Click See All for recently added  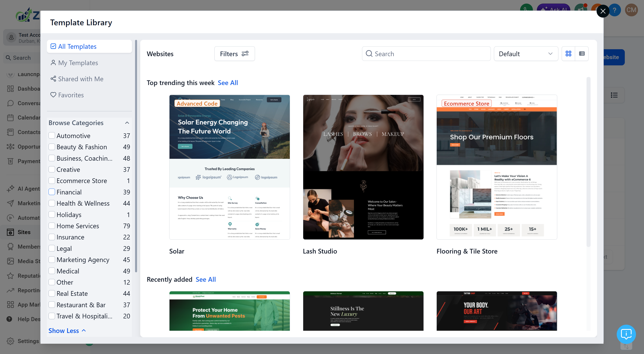pos(205,279)
